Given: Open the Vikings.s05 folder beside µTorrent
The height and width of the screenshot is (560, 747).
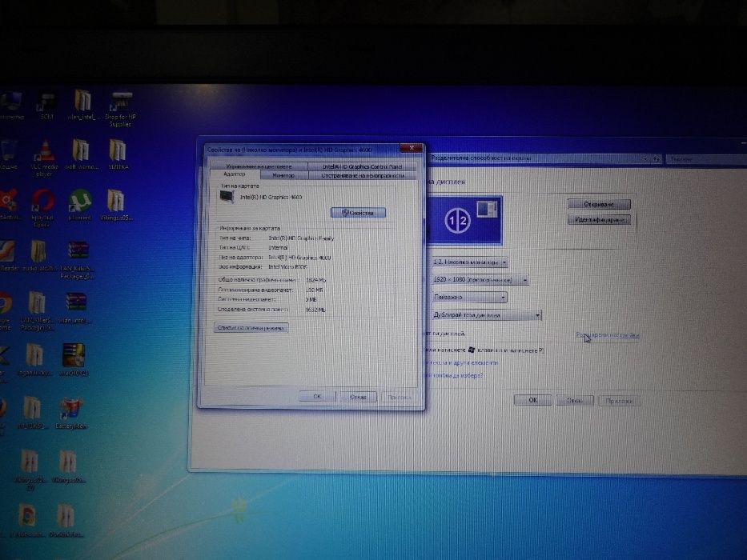Looking at the screenshot, I should [116, 205].
